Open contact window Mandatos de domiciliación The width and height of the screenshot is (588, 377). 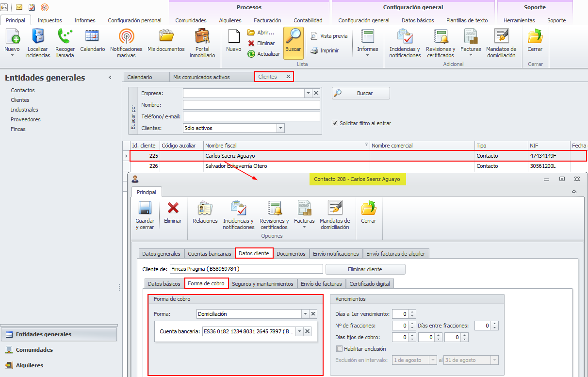pos(334,215)
